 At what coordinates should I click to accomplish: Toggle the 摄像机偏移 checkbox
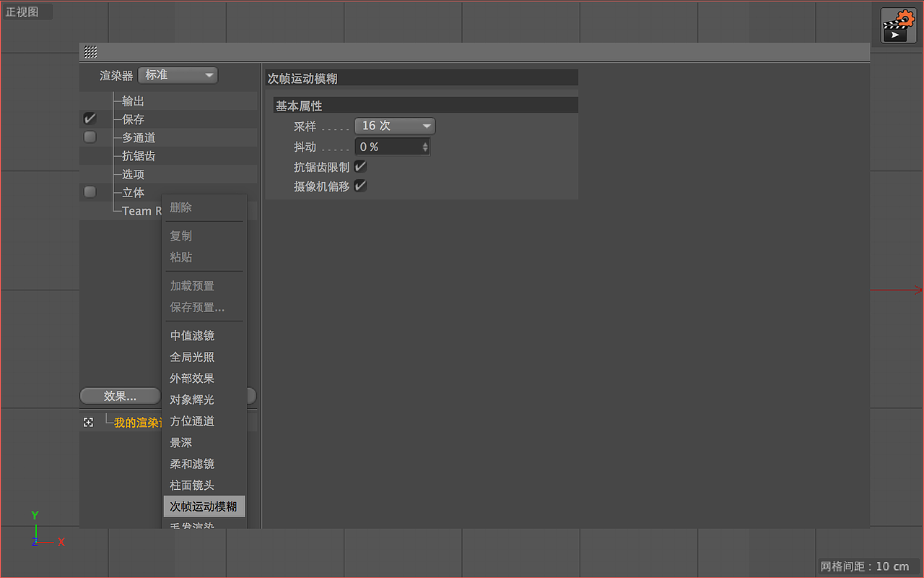point(360,186)
